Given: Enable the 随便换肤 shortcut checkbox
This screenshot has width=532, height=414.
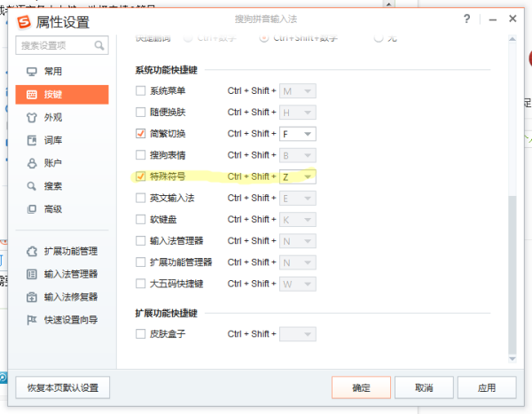Looking at the screenshot, I should (x=140, y=113).
